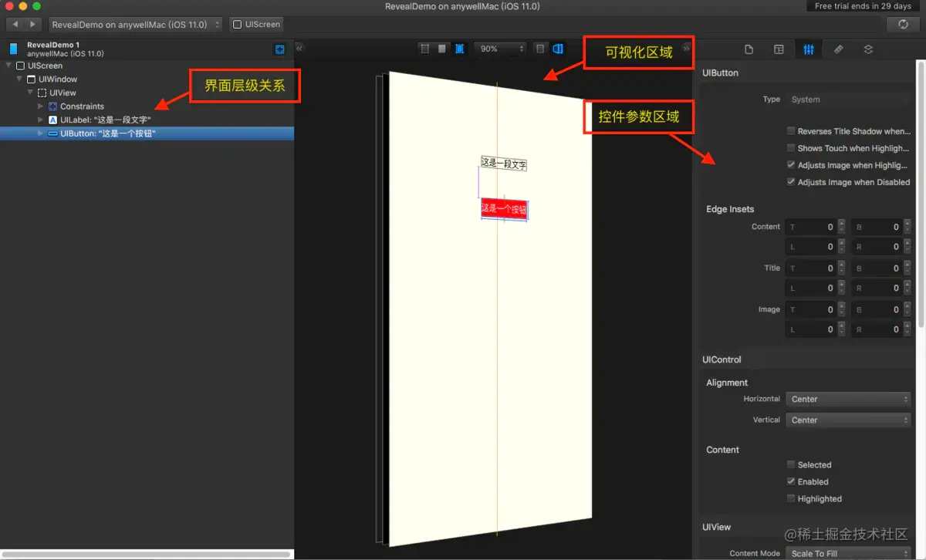The width and height of the screenshot is (926, 560).
Task: Open the Measurements ruler inspector tab
Action: pyautogui.click(x=838, y=49)
